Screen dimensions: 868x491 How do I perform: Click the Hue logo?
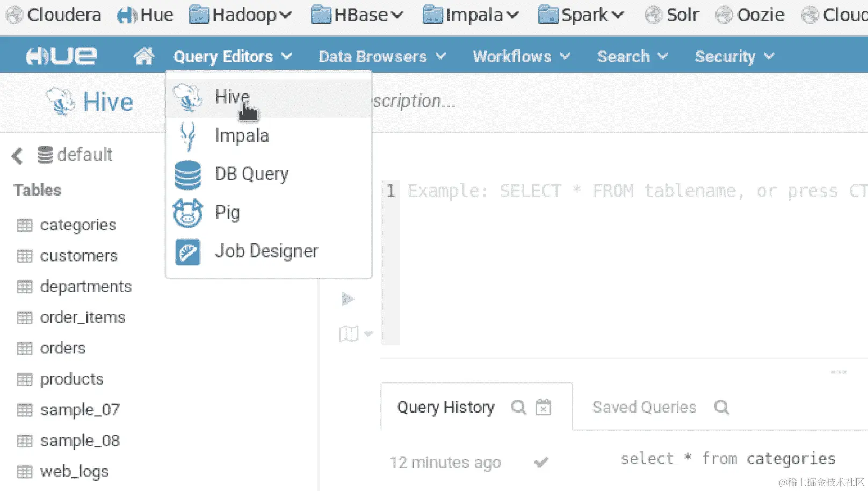[61, 56]
